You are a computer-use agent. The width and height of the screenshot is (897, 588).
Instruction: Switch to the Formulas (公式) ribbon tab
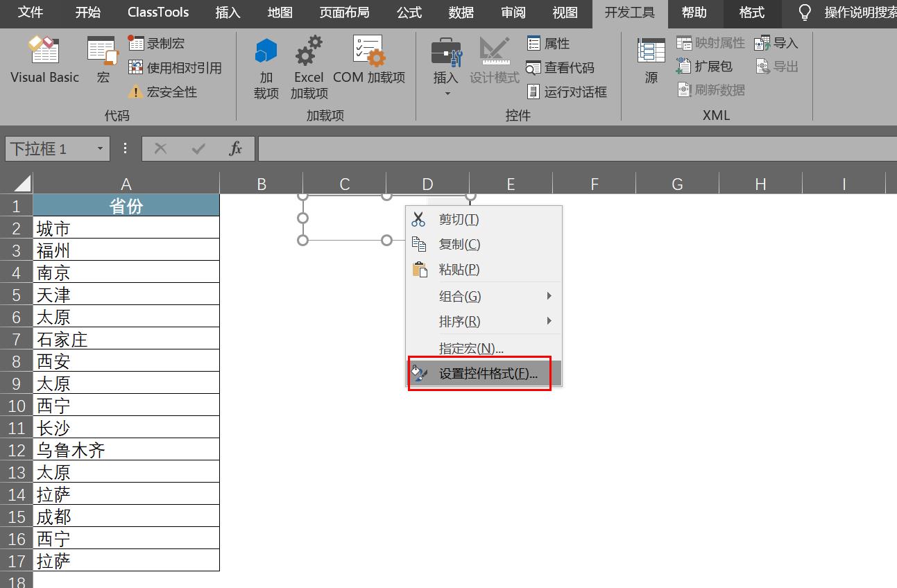click(x=409, y=12)
